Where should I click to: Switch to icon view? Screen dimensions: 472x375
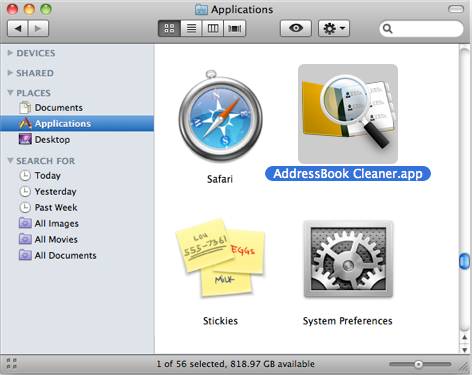pyautogui.click(x=169, y=28)
